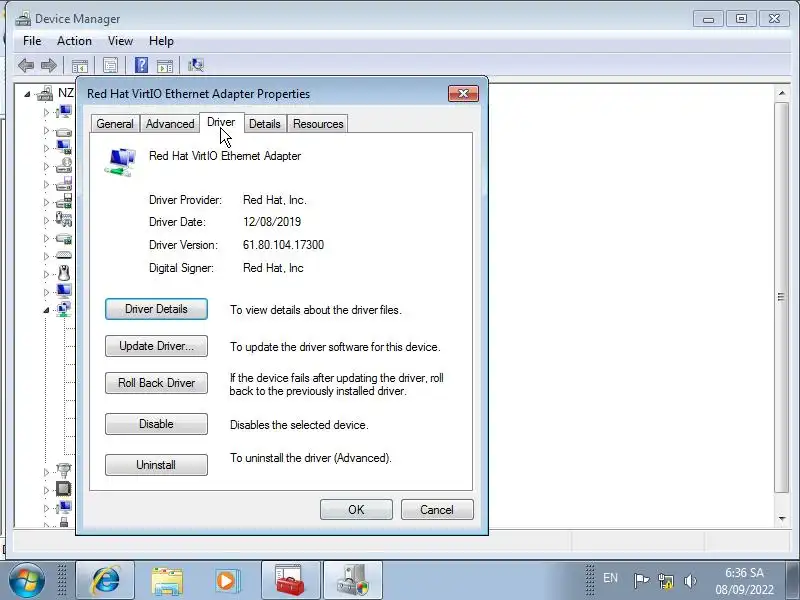Click the Start orb button
The height and width of the screenshot is (600, 800).
(27, 581)
